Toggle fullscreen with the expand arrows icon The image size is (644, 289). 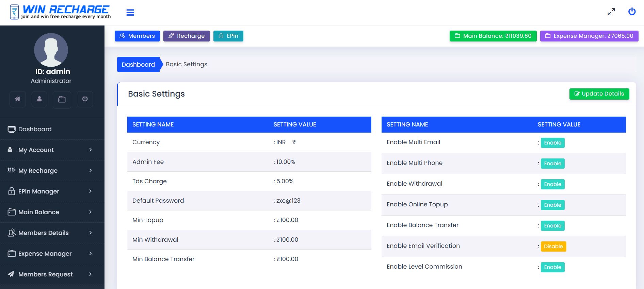point(611,12)
